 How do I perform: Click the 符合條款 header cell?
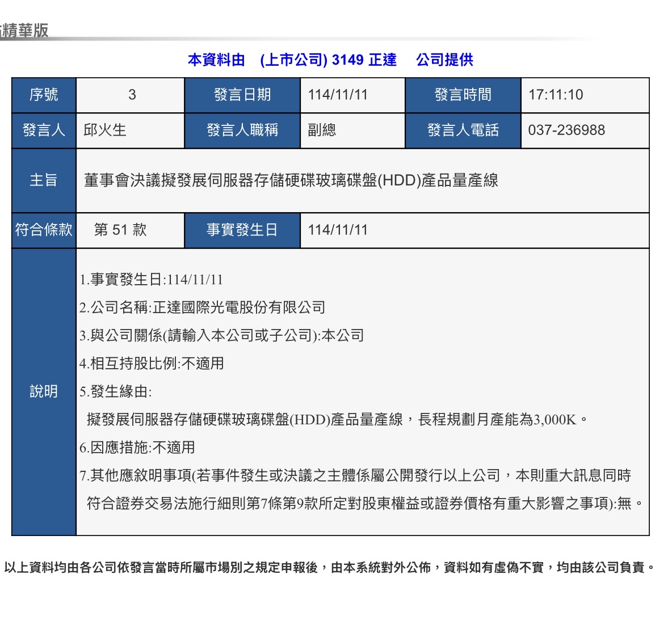(x=44, y=230)
